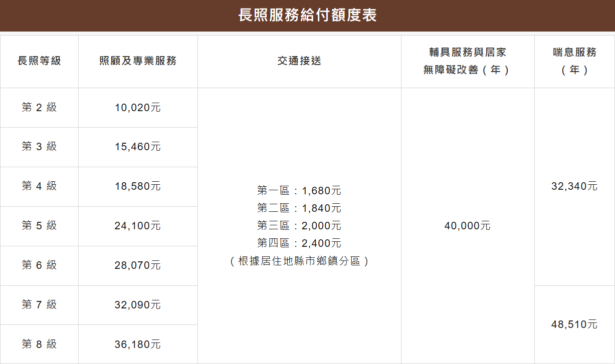Click the 第一區：1,680元 transport line
Viewport: 615px width, 364px height.
(299, 191)
